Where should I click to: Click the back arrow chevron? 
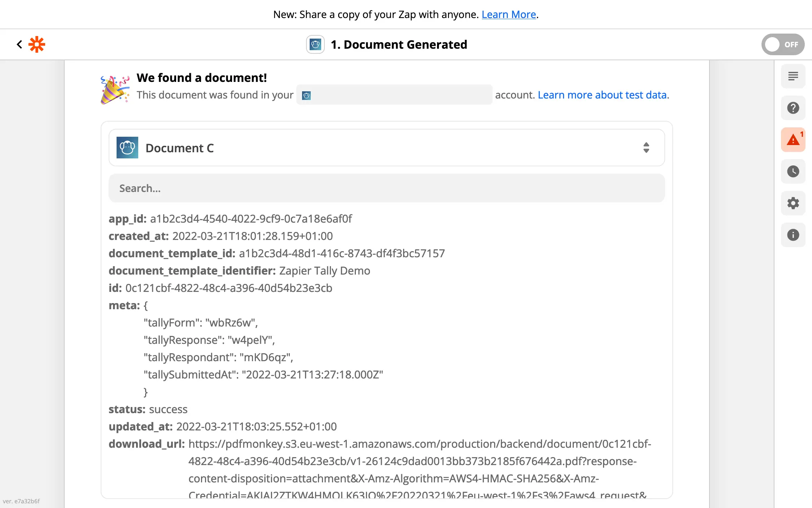19,44
